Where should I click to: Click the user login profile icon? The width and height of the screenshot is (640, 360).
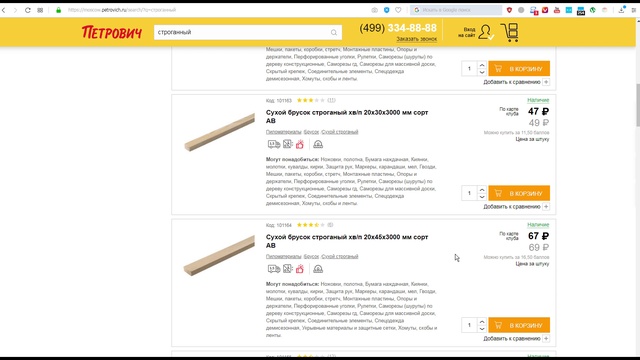click(x=485, y=32)
